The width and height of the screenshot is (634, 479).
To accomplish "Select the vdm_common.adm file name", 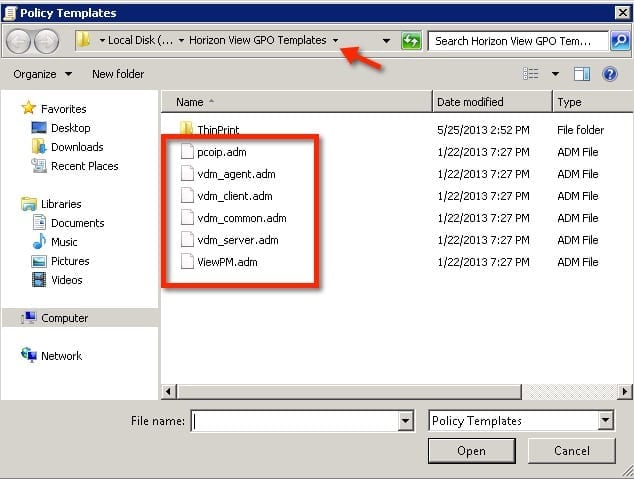I will 242,218.
